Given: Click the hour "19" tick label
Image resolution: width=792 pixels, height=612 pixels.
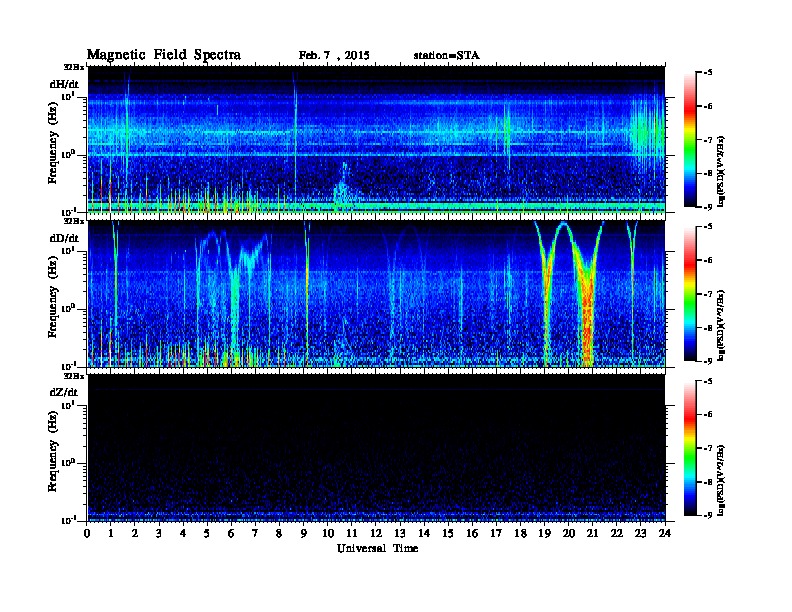Looking at the screenshot, I should click(544, 533).
